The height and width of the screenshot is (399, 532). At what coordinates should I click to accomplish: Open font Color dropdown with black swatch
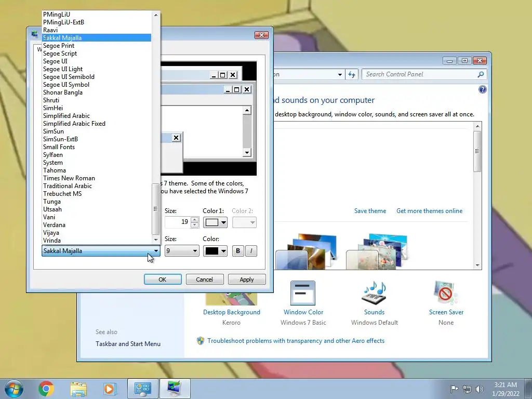click(215, 251)
